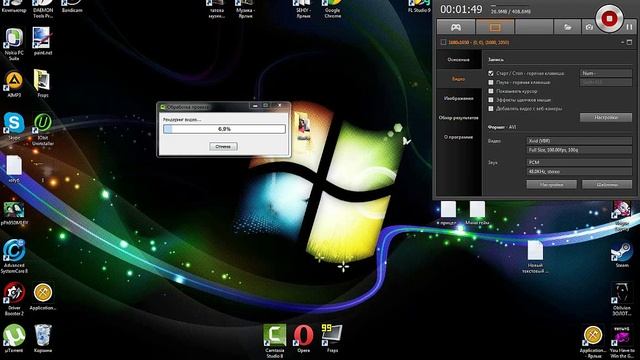Stop recording with the red Bandicam button
The width and height of the screenshot is (640, 360).
point(609,18)
